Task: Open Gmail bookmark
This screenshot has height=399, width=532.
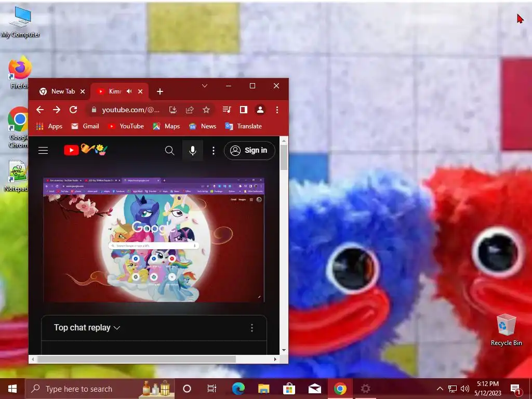Action: (85, 126)
